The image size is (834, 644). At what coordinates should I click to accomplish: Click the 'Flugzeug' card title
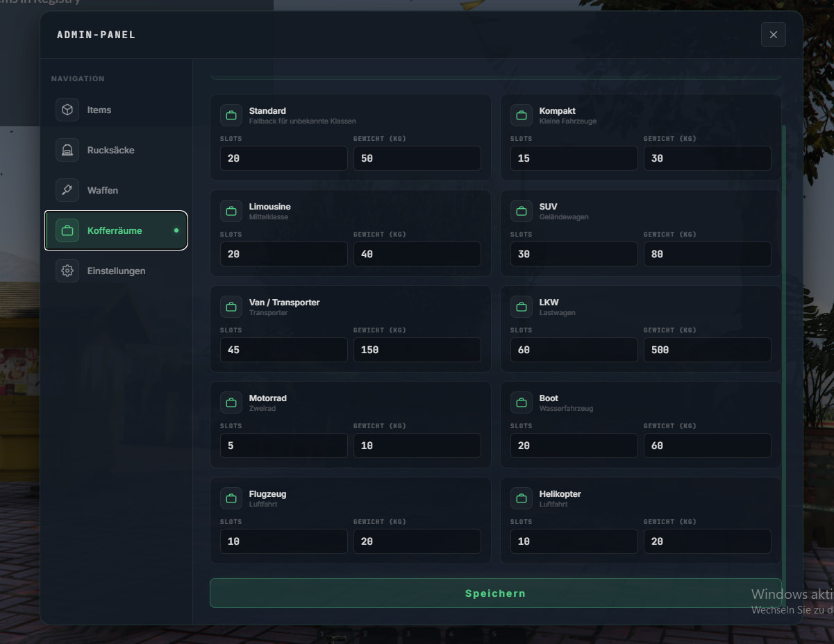267,494
